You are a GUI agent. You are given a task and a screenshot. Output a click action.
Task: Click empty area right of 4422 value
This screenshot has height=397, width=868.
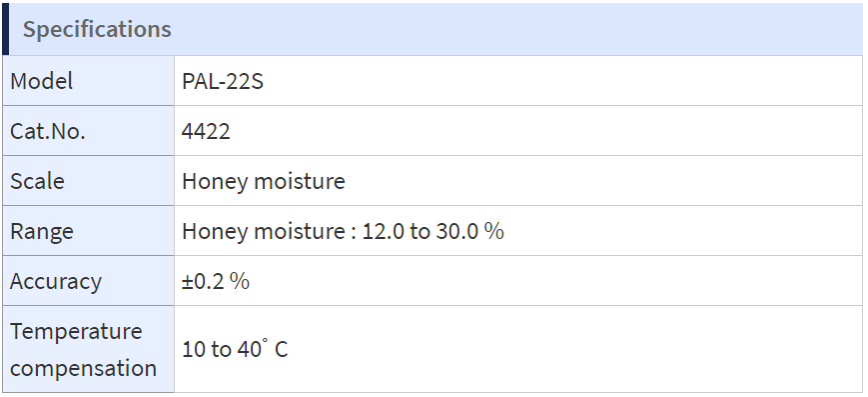coord(545,131)
